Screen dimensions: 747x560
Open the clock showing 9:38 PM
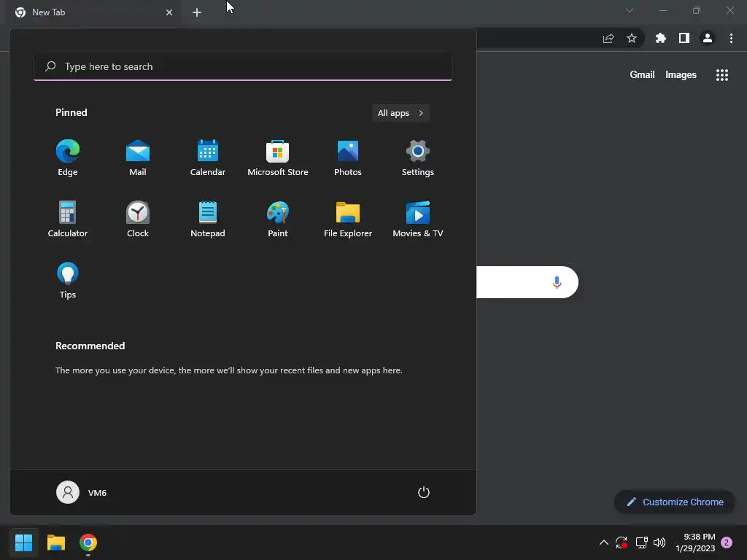(x=695, y=542)
